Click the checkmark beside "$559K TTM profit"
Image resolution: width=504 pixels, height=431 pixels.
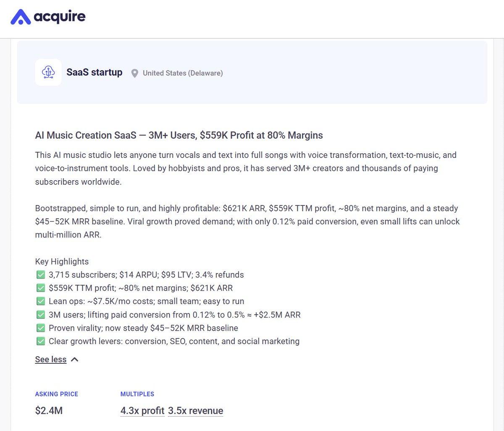tap(40, 288)
